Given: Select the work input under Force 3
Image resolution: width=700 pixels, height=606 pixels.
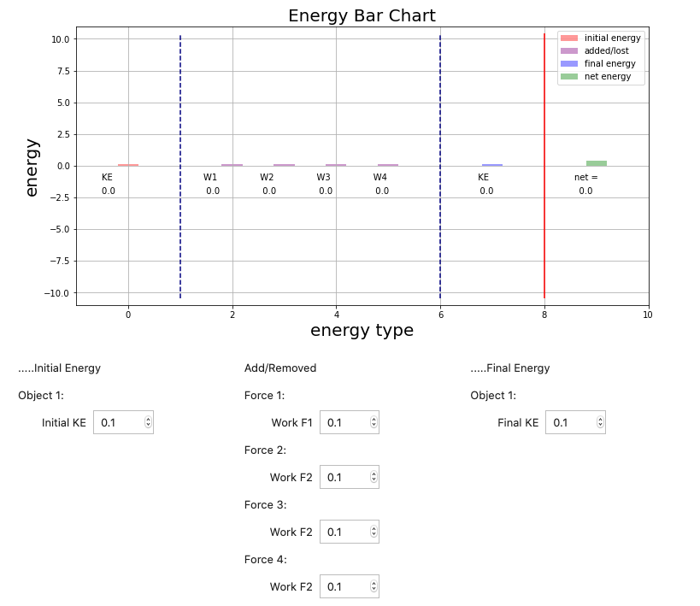Looking at the screenshot, I should pos(344,532).
